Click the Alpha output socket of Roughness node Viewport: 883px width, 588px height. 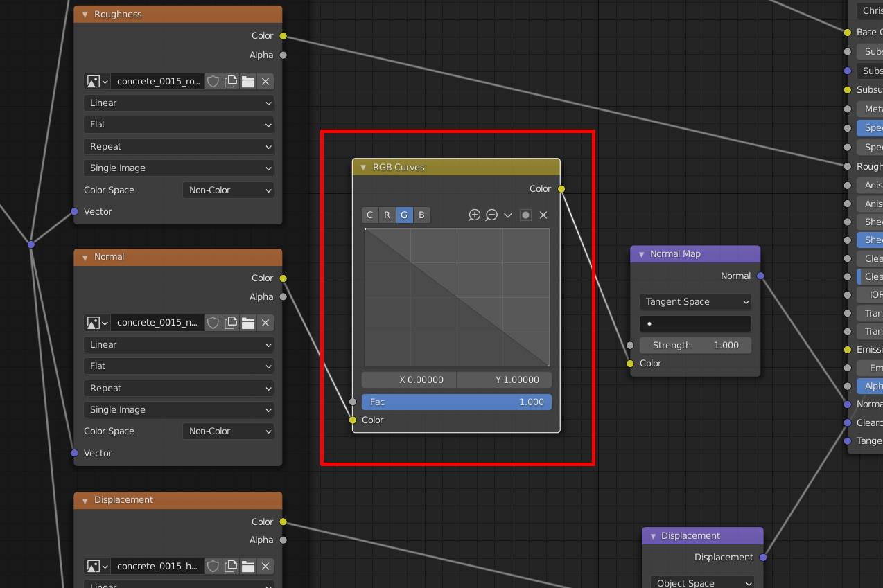click(x=283, y=55)
